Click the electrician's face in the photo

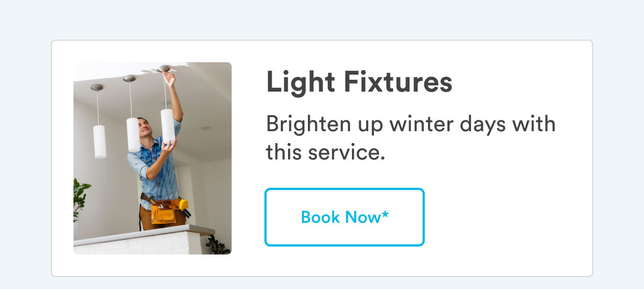143,127
